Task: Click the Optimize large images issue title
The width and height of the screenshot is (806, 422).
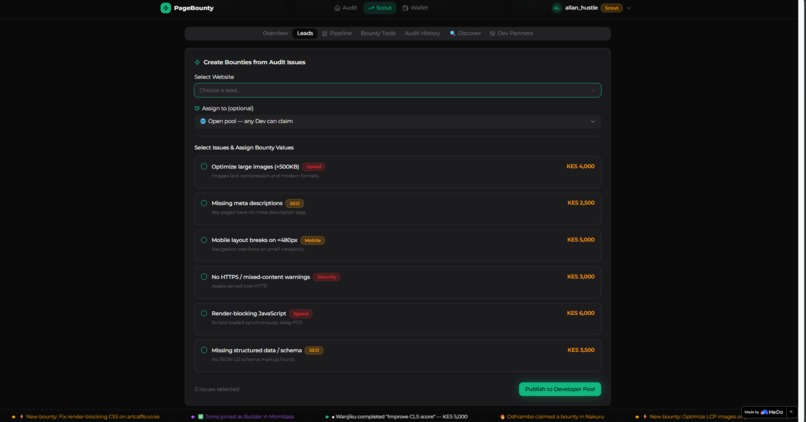Action: pyautogui.click(x=255, y=167)
